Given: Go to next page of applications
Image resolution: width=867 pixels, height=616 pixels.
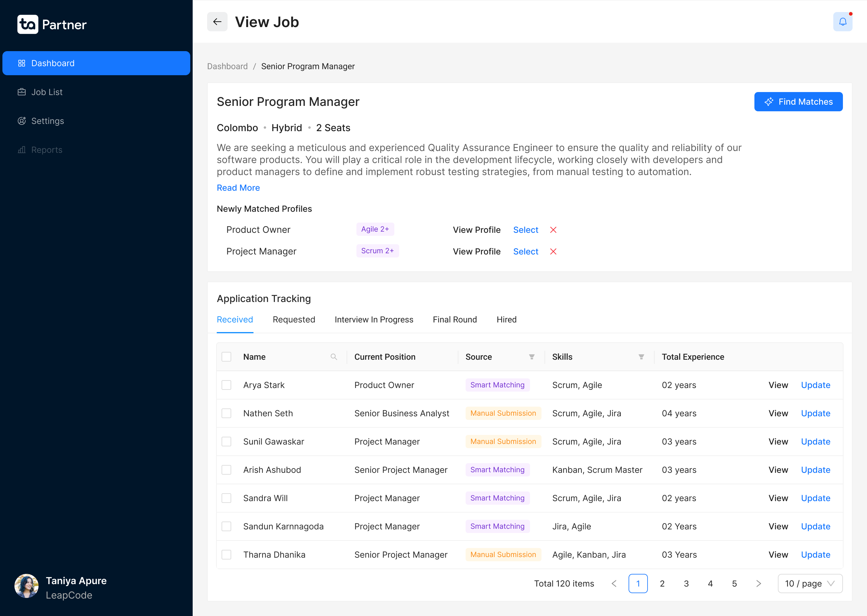Looking at the screenshot, I should click(758, 584).
